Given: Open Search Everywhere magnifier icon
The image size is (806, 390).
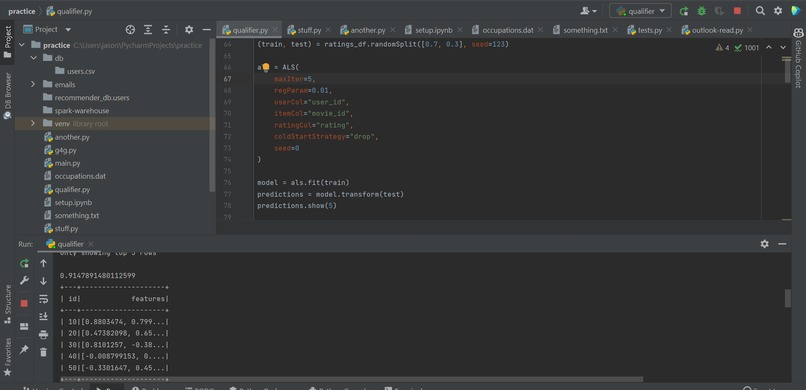Looking at the screenshot, I should click(760, 11).
